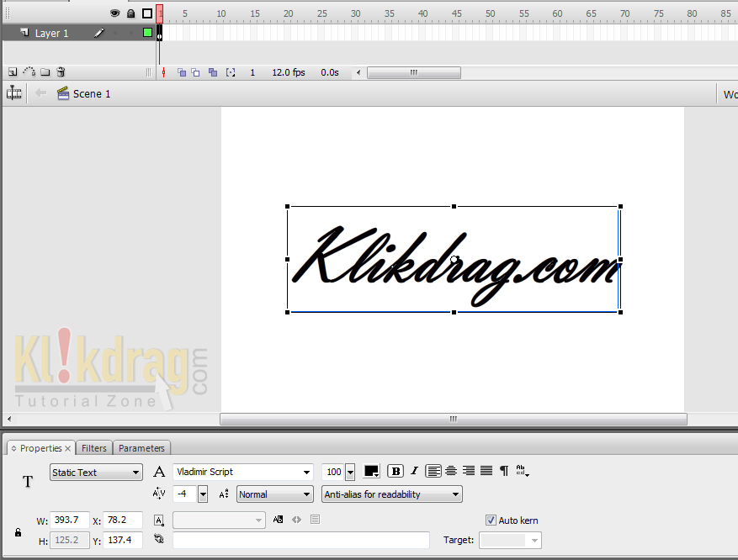The height and width of the screenshot is (560, 738).
Task: Toggle Italic formatting
Action: [x=414, y=471]
